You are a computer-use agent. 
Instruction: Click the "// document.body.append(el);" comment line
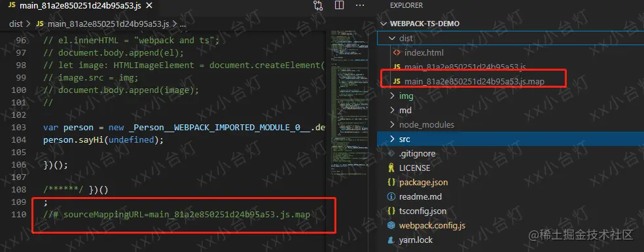pos(114,52)
